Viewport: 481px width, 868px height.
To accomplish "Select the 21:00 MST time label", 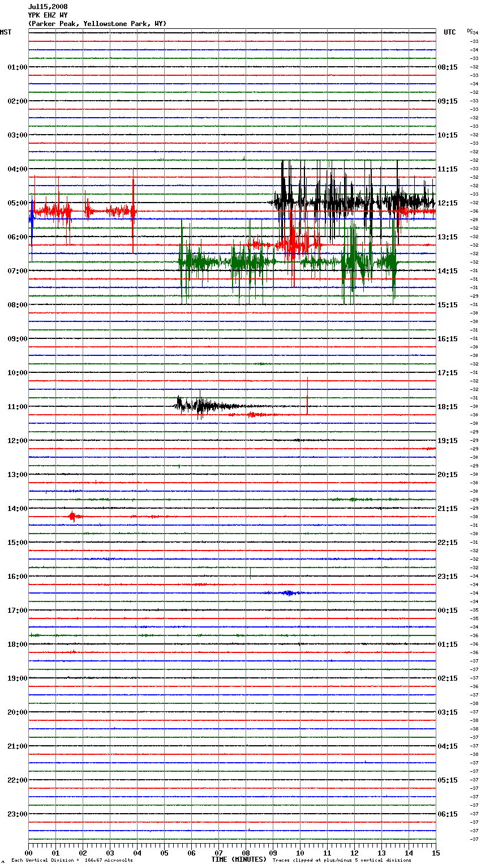I will click(18, 746).
